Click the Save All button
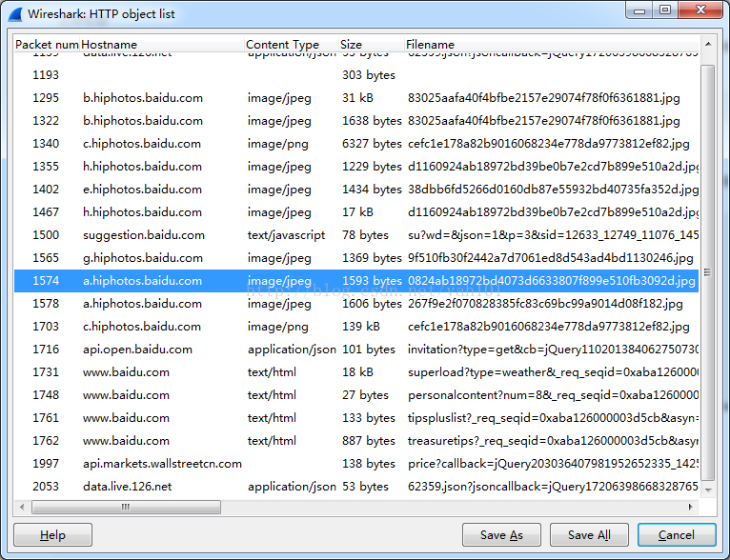730x560 pixels. 589,535
